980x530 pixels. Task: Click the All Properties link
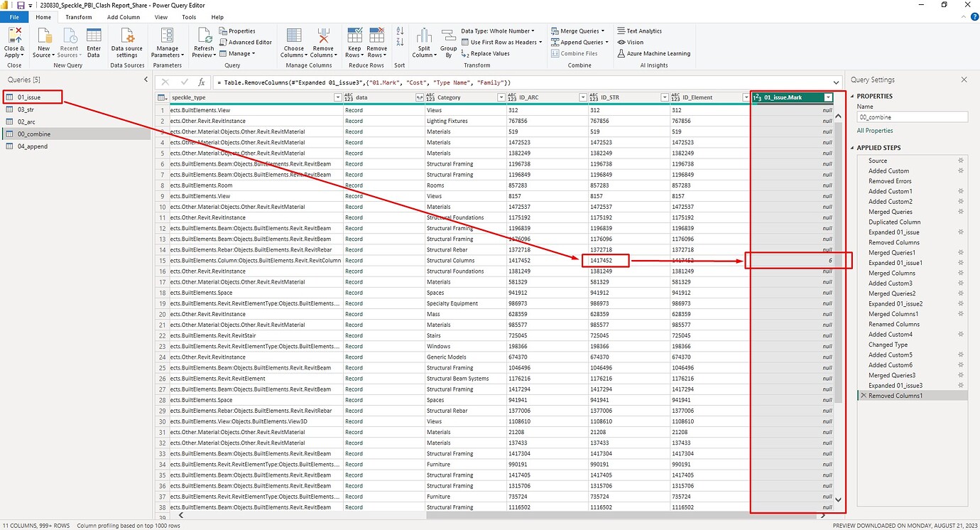874,131
